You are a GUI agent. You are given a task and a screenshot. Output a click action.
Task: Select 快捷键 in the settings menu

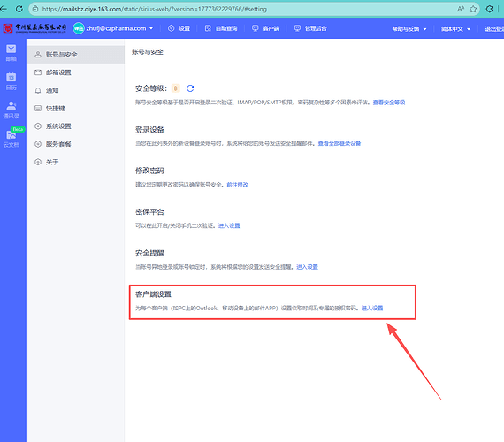pos(76,109)
